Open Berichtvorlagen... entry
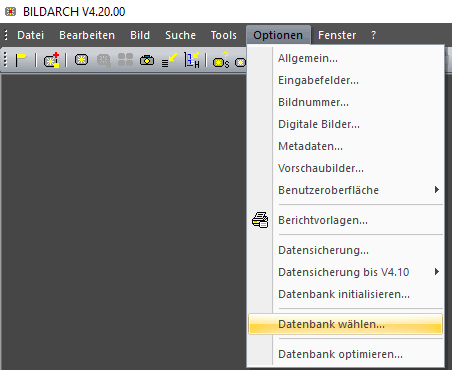452x370 pixels. 345,220
